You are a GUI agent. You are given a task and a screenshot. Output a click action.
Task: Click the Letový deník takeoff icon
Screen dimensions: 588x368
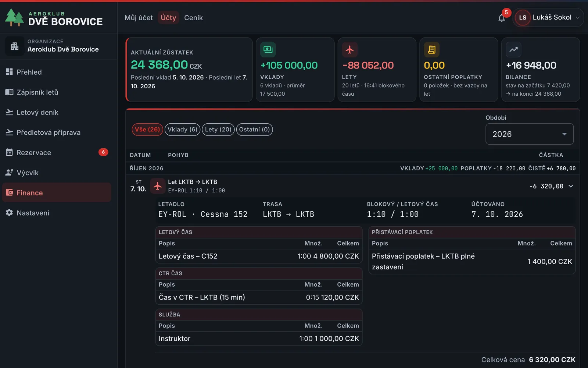[x=9, y=112]
